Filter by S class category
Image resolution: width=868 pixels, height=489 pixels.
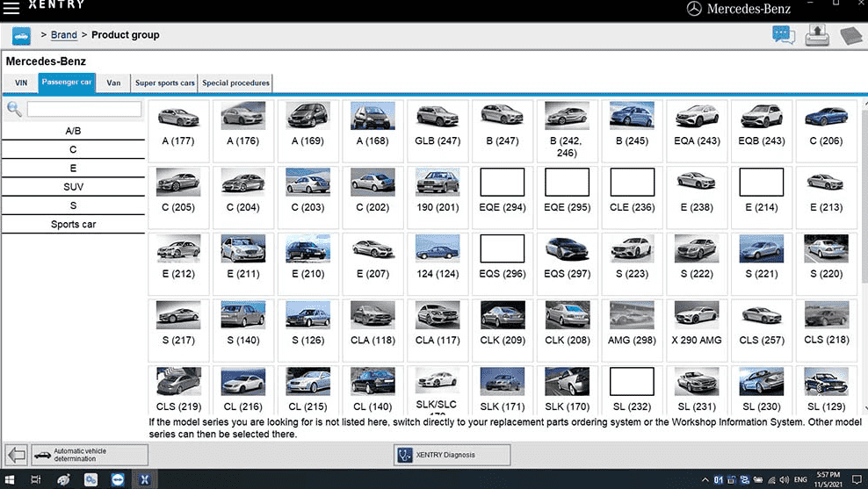click(x=73, y=205)
